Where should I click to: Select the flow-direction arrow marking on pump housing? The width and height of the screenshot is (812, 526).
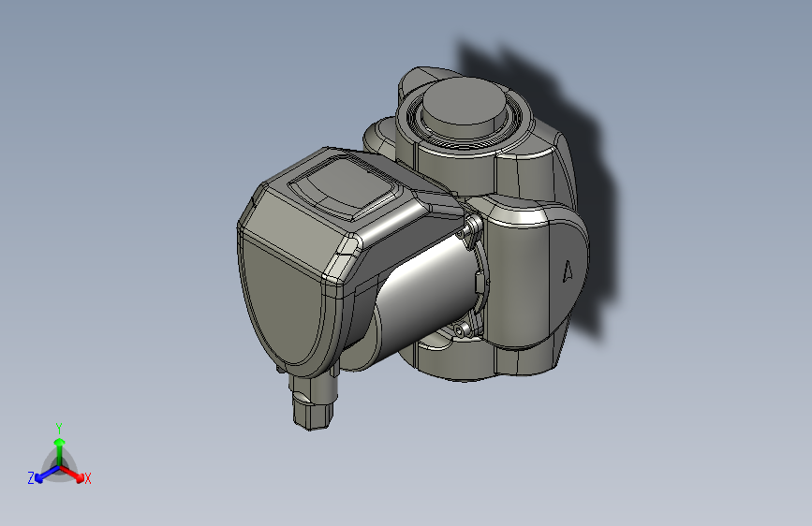568,271
